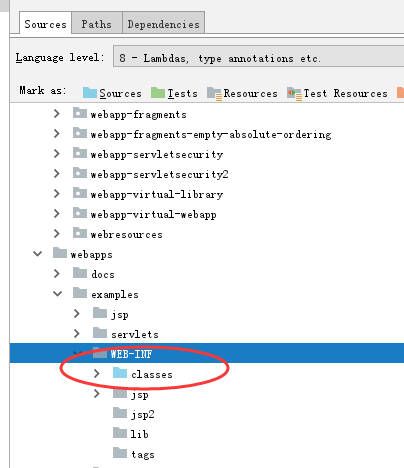Image resolution: width=404 pixels, height=468 pixels.
Task: Expand the webresources folder
Action: tap(57, 234)
